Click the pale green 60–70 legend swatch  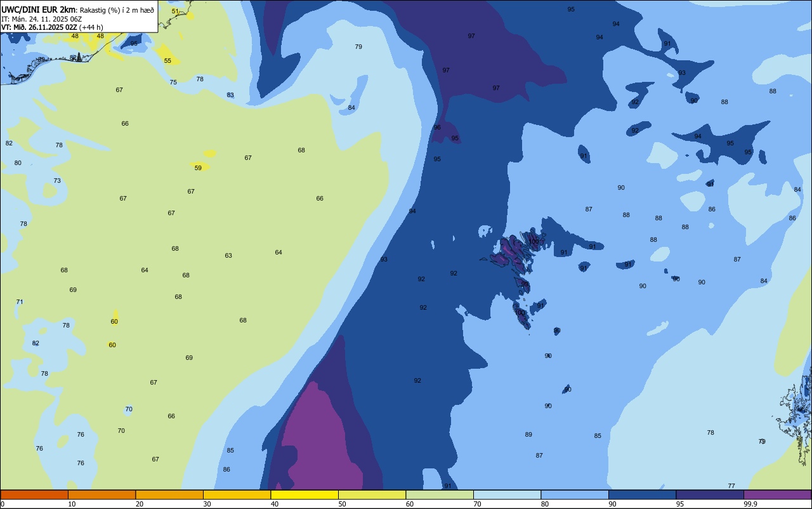(x=440, y=494)
